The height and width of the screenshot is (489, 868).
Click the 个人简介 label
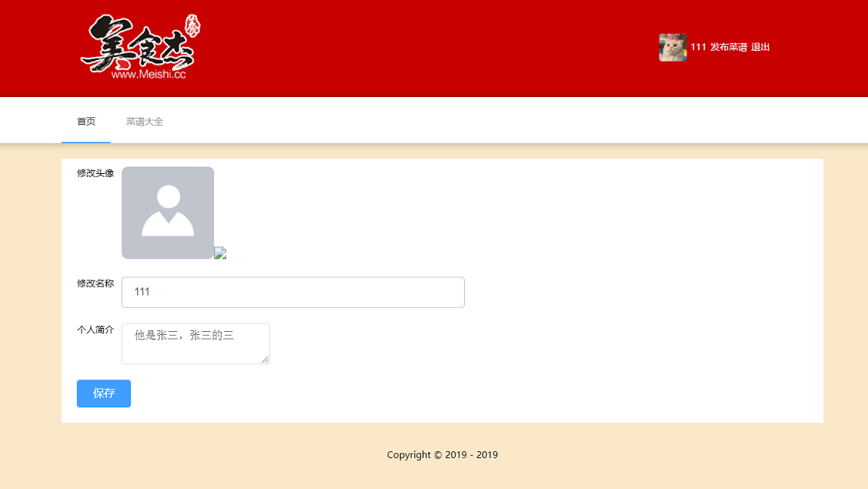click(x=95, y=330)
